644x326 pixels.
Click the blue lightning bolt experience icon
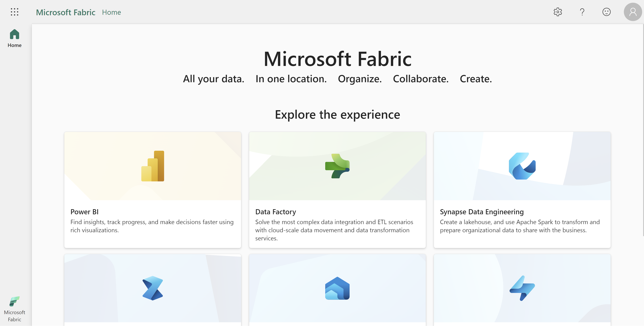[x=522, y=288]
